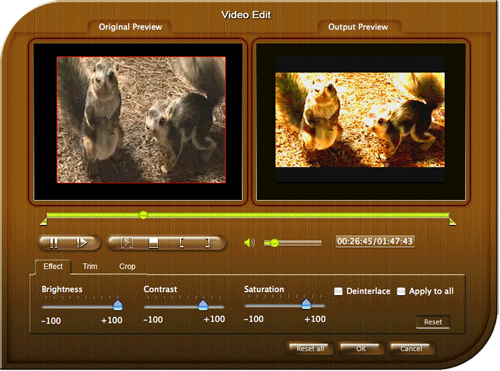Image resolution: width=500 pixels, height=371 pixels.
Task: Click the next frame step button
Action: click(x=82, y=243)
